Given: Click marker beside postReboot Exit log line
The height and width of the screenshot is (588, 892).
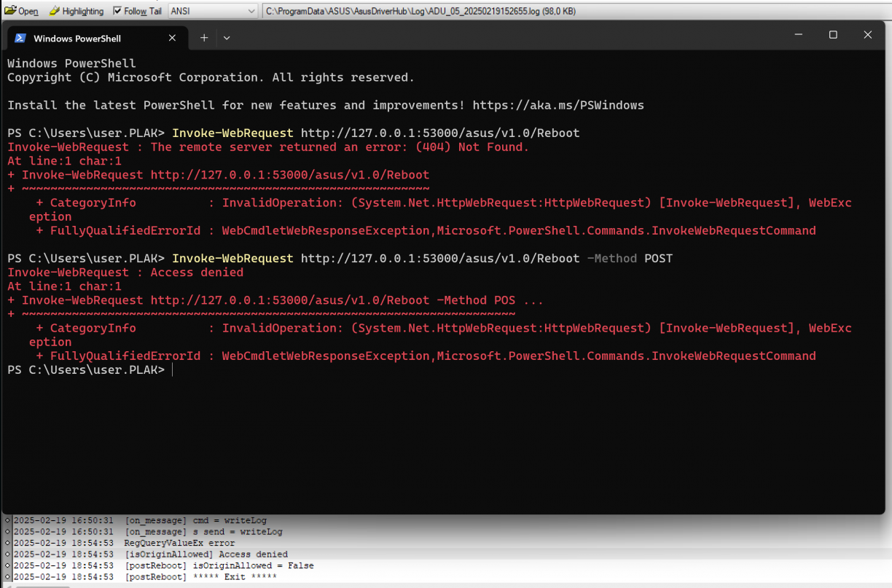Looking at the screenshot, I should [8, 577].
